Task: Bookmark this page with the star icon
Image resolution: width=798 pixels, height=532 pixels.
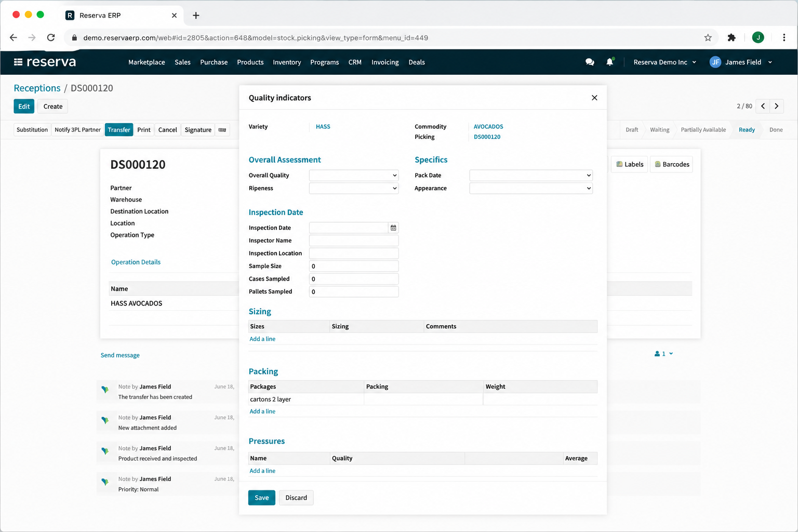Action: 708,37
